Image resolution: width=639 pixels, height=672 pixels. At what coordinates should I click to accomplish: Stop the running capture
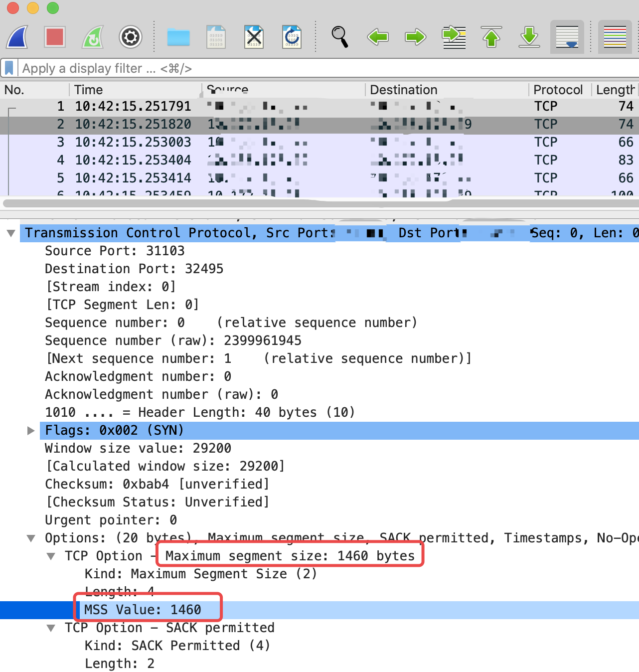pyautogui.click(x=55, y=37)
